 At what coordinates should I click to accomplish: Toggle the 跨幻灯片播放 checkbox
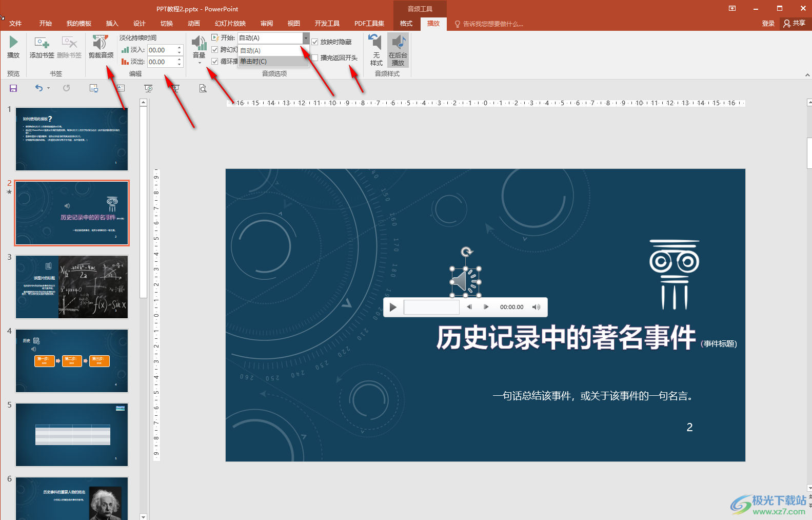[x=215, y=50]
